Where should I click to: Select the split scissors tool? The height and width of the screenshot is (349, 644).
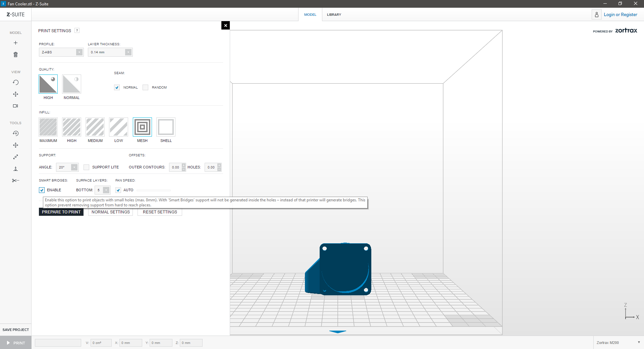[15, 181]
